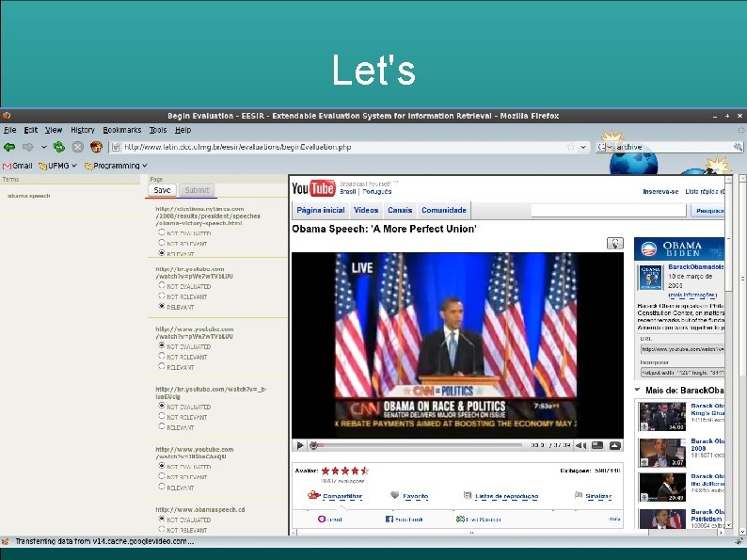Click the Sinalizar flag icon

click(579, 495)
